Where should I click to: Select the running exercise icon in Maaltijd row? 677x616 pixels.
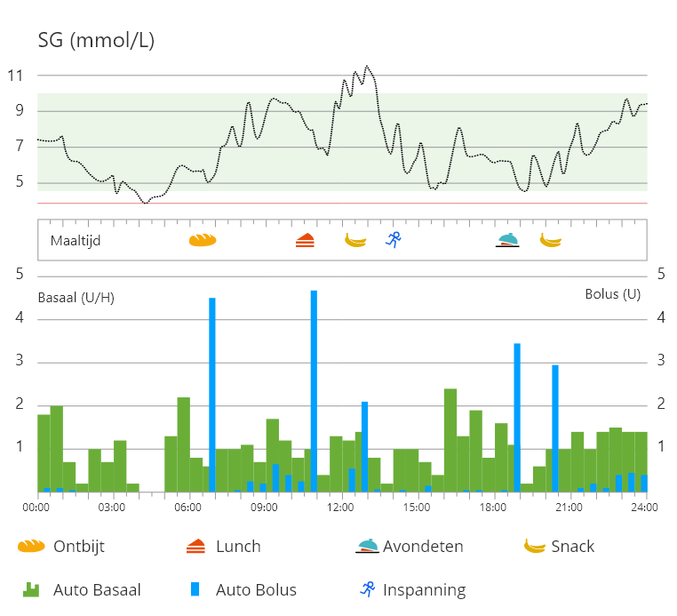pos(394,239)
